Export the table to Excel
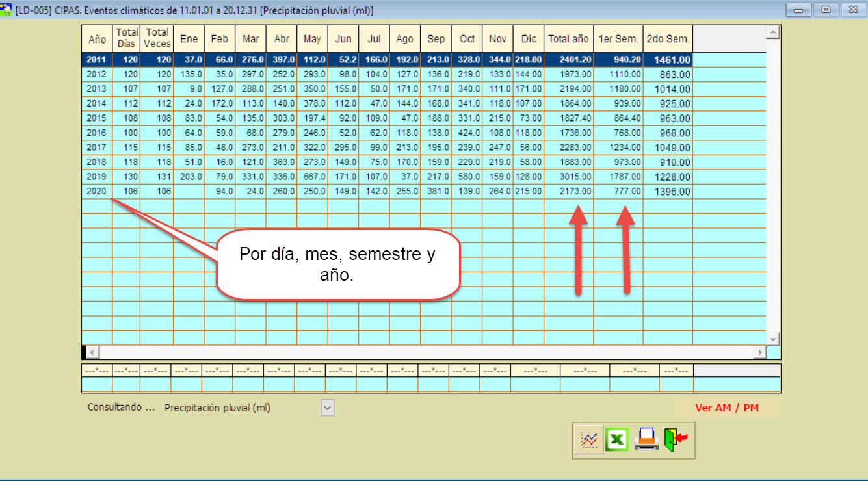Viewport: 868px width, 481px height. [x=617, y=439]
